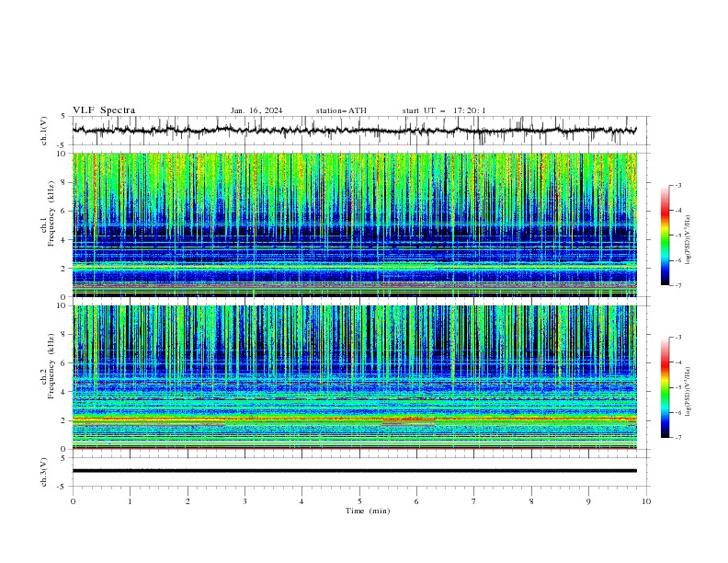The image size is (728, 563).
Task: Click the ch.1 colorbar log(PSD) label
Action: [688, 240]
